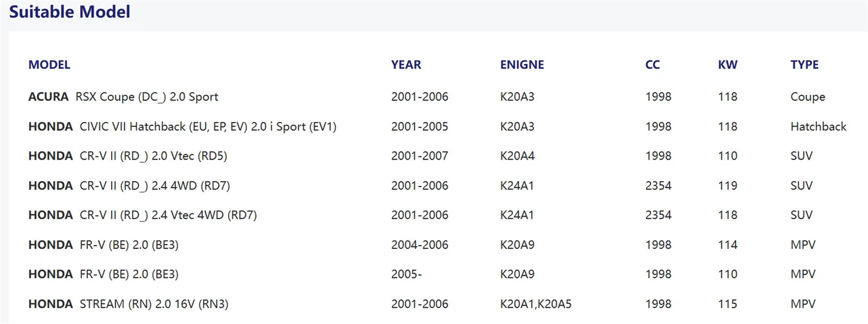Click the Hatchback type cell
The image size is (868, 324).
click(x=818, y=126)
